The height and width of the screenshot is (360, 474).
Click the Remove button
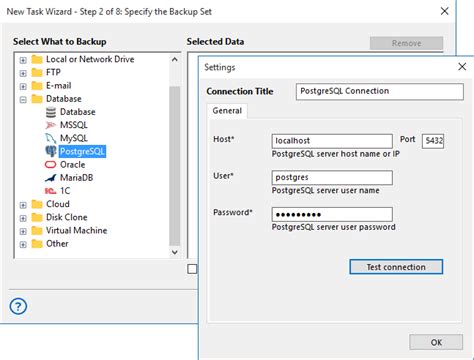pos(406,43)
